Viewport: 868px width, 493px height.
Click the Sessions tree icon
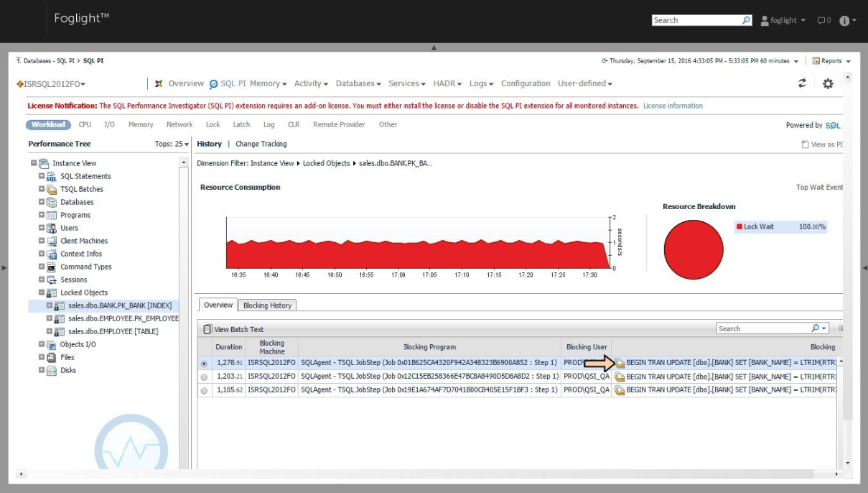point(52,280)
